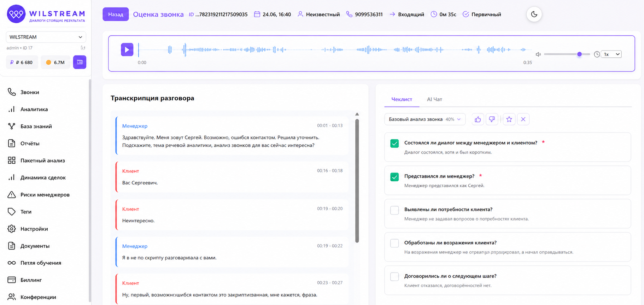Click the Петля обучения infinity icon

point(12,263)
